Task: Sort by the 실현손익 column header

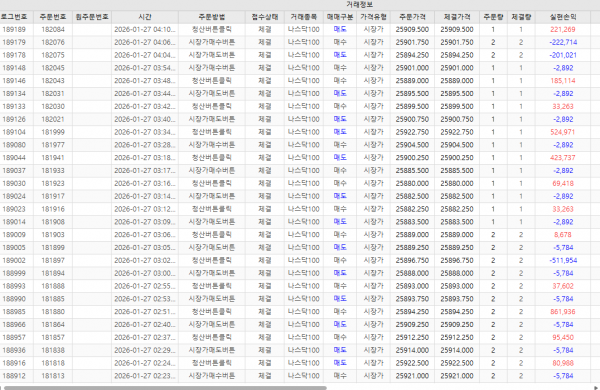Action: point(563,17)
